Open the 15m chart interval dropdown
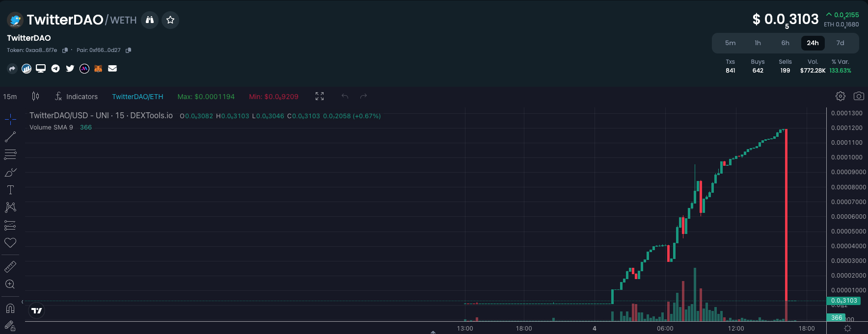The image size is (868, 334). (10, 97)
